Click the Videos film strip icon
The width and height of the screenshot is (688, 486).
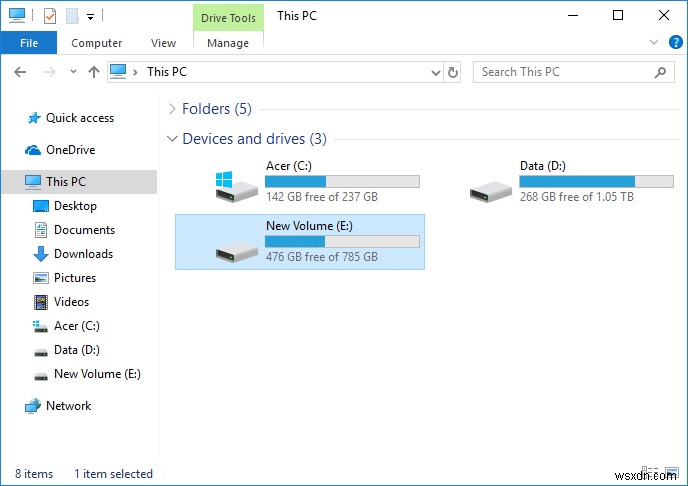coord(41,302)
